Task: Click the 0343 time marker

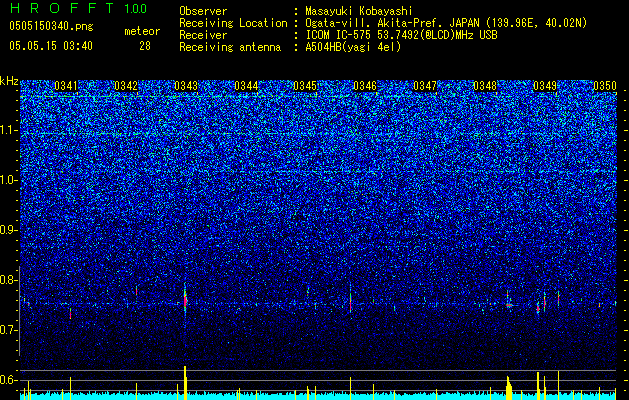Action: coord(186,86)
